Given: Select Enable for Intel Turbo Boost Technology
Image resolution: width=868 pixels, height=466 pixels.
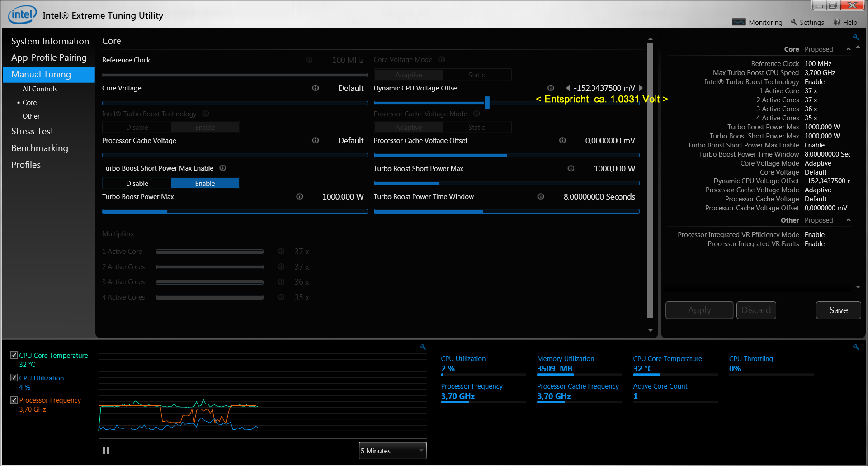Looking at the screenshot, I should (205, 127).
